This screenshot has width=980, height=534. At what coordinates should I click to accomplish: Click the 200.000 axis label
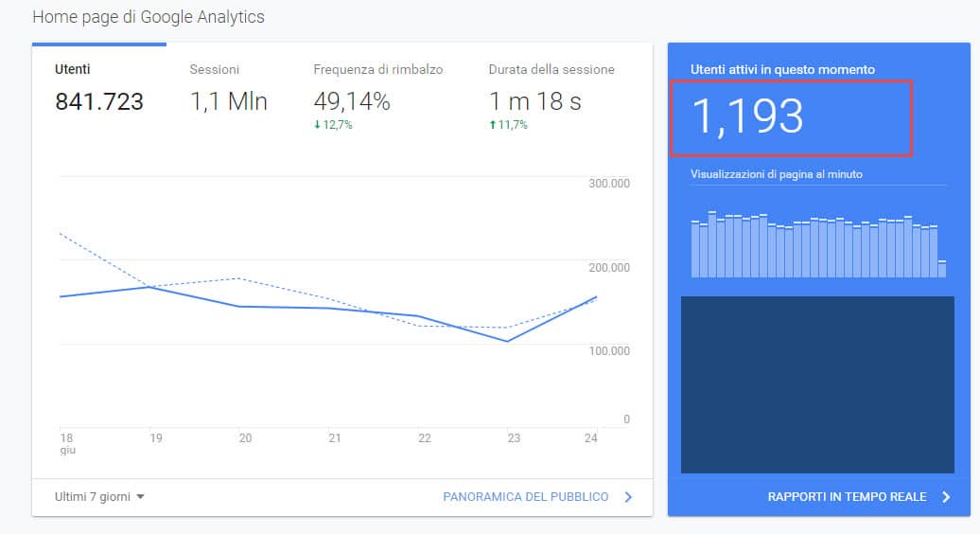[609, 268]
